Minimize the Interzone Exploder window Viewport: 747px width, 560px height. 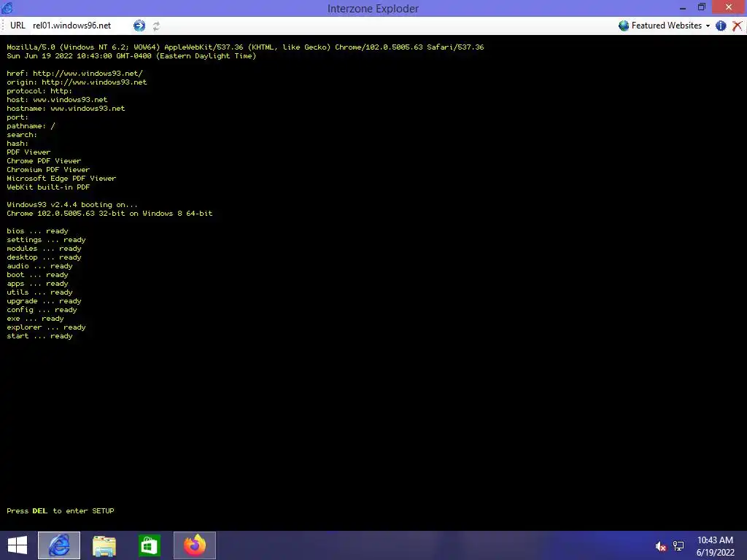click(x=683, y=7)
